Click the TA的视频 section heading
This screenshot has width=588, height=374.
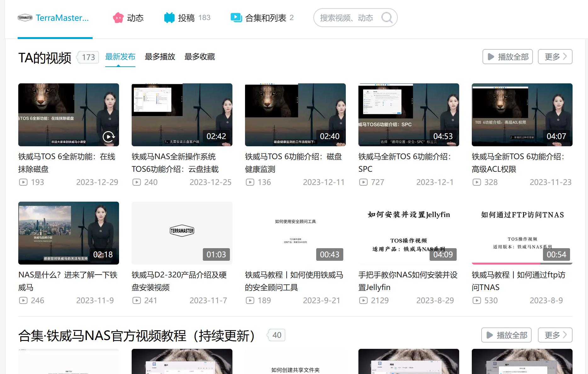point(45,58)
